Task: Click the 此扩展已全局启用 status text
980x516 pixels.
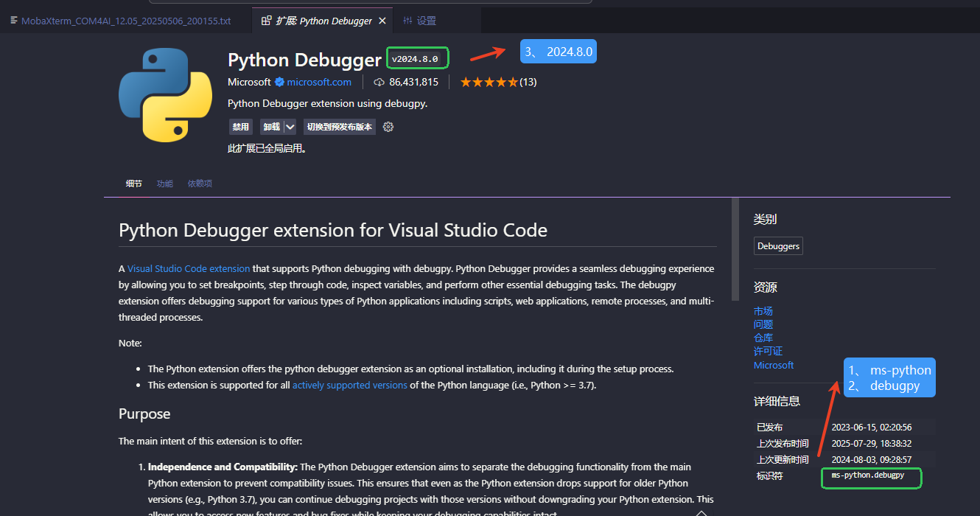Action: click(x=267, y=148)
